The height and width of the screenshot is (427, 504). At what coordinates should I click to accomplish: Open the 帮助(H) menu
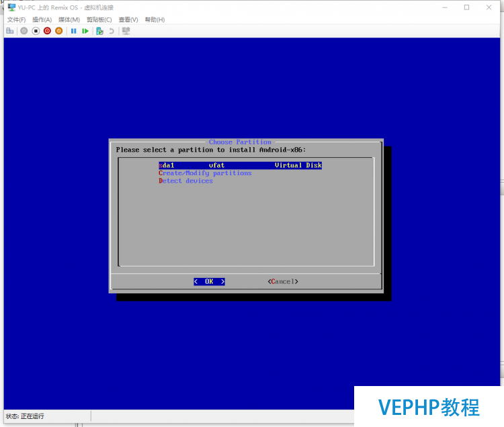[x=155, y=19]
